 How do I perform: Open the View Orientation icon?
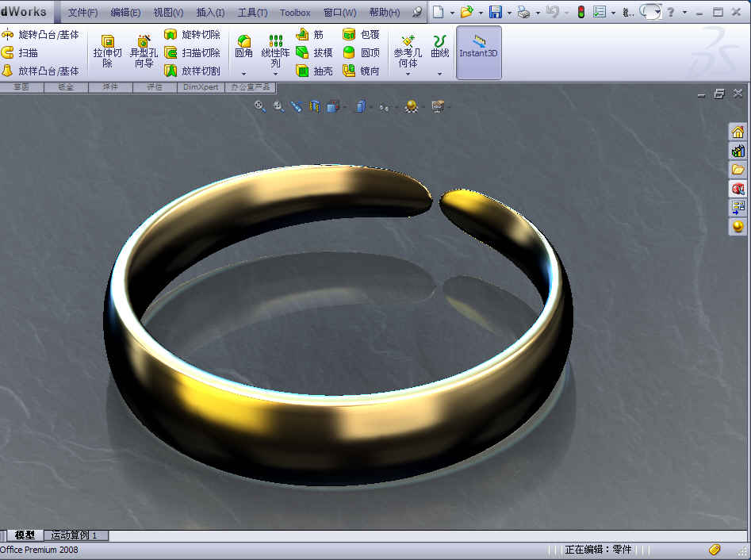point(333,106)
